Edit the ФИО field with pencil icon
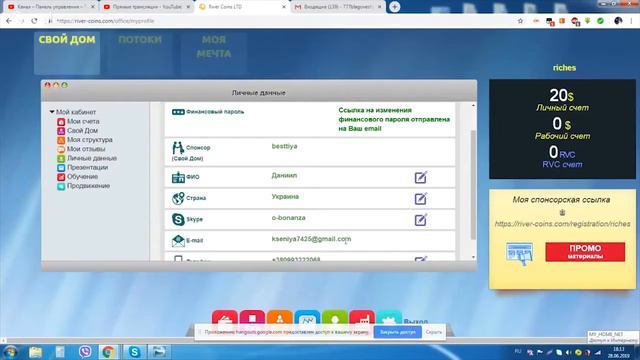The width and height of the screenshot is (640, 360). pos(421,177)
